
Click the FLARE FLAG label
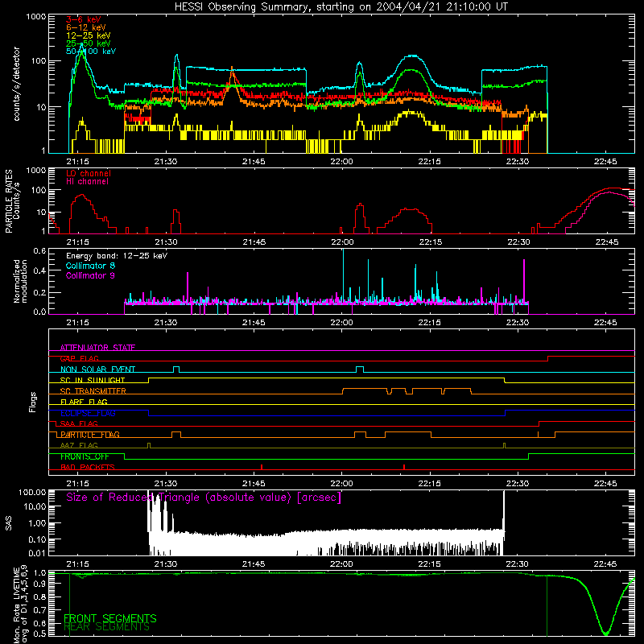tap(84, 402)
